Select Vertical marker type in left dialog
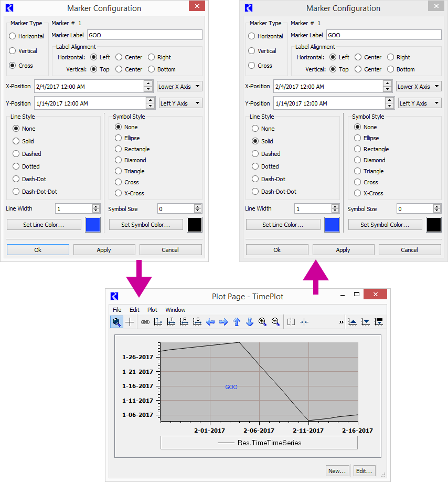The image size is (448, 482). 23,51
